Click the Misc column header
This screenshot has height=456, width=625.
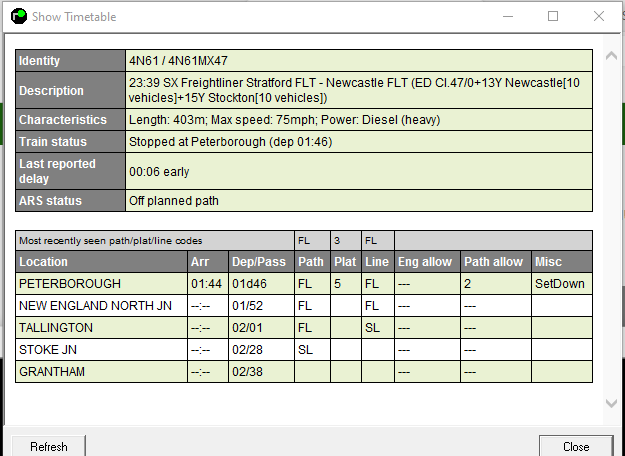tap(562, 262)
